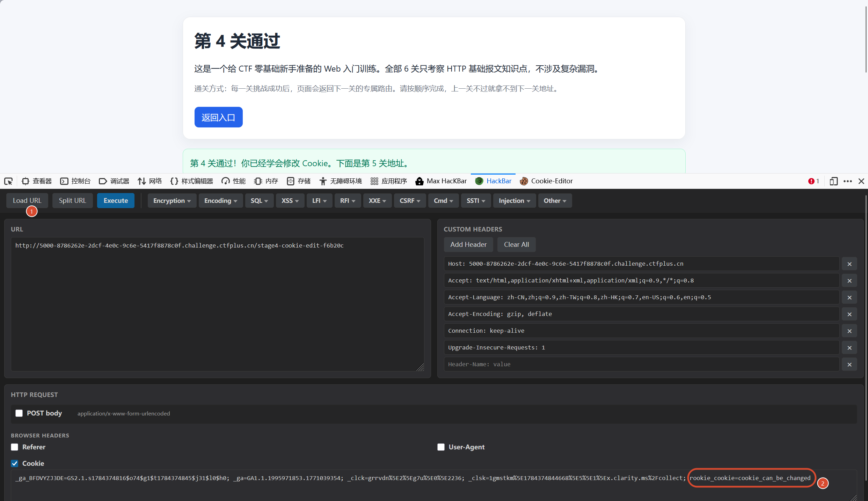Remove the Upgrade-Insecure-Requests header row
Screen dimensions: 868x501
coord(849,348)
